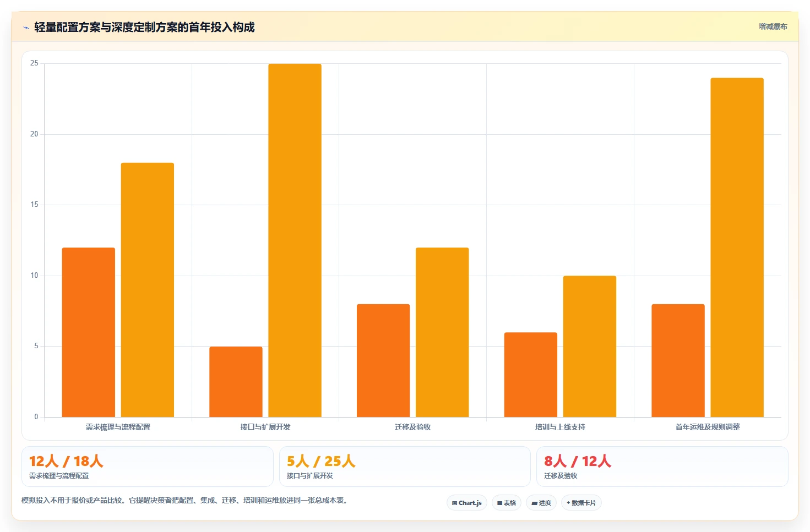The height and width of the screenshot is (532, 810).
Task: Click the 迁移及验收 caption in the third card
Action: (x=561, y=476)
